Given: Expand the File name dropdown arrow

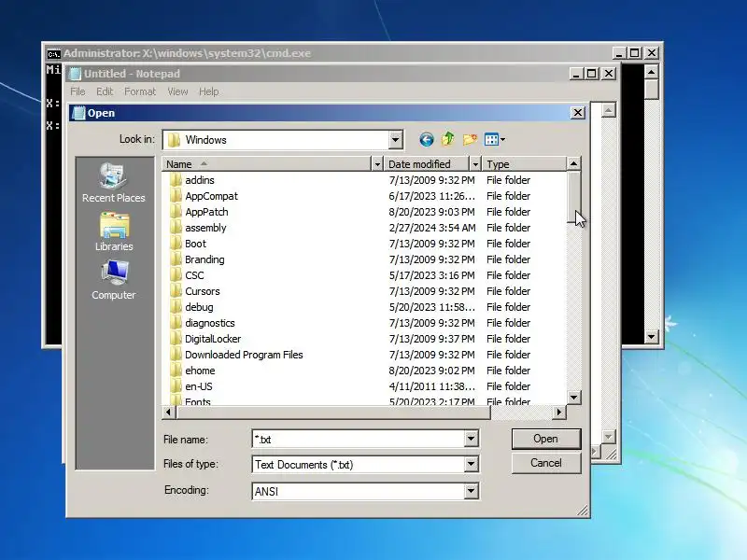Looking at the screenshot, I should pos(471,439).
